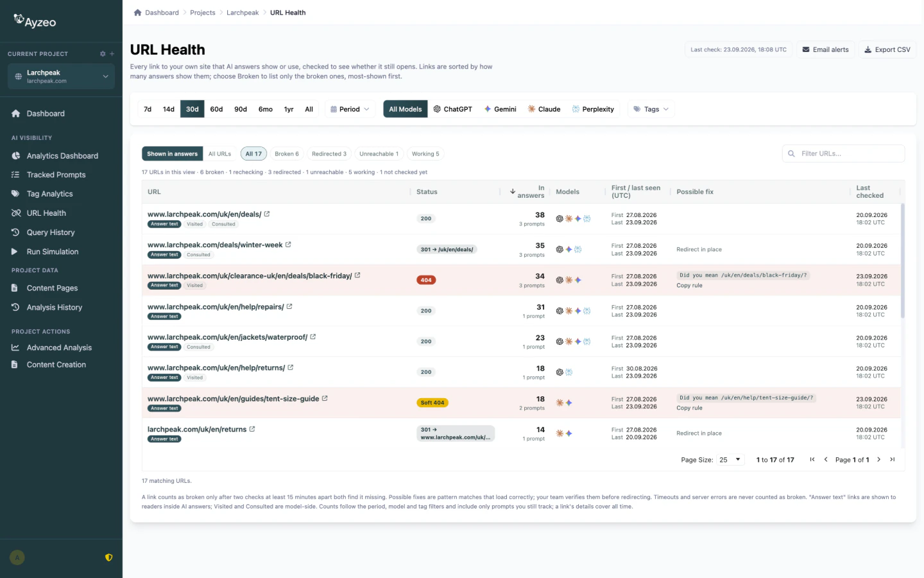Filter by Gemini model

click(501, 109)
